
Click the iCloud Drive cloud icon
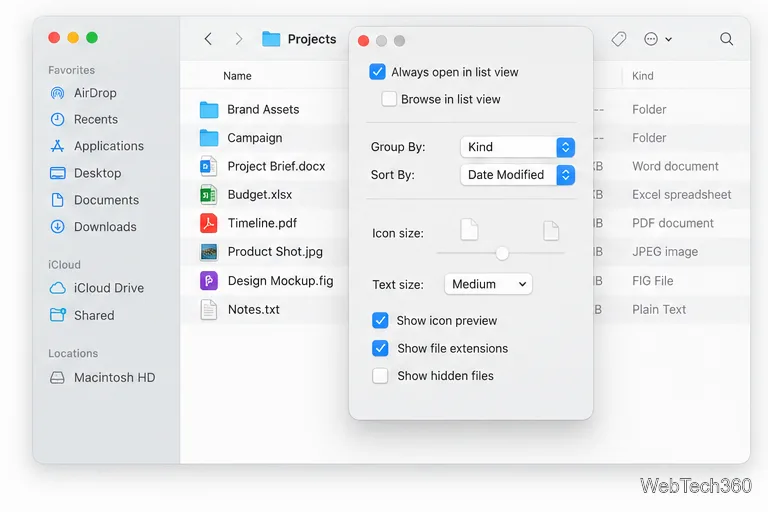(x=57, y=288)
